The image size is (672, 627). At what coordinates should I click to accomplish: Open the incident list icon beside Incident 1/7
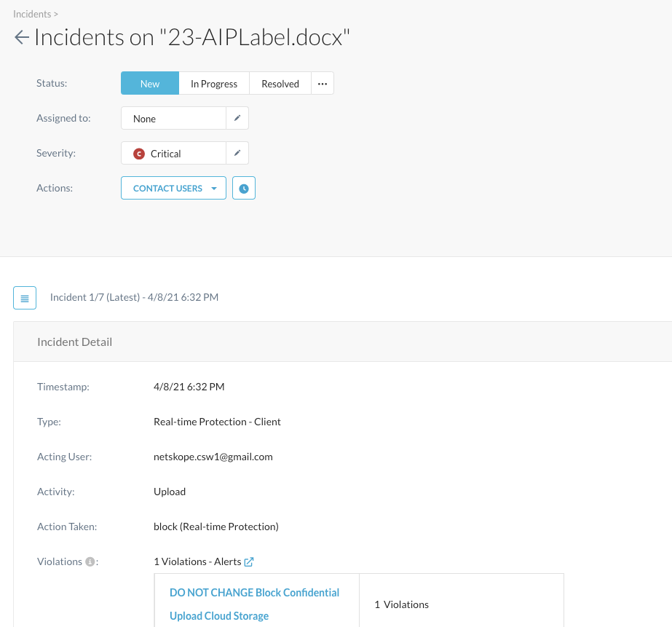(25, 298)
